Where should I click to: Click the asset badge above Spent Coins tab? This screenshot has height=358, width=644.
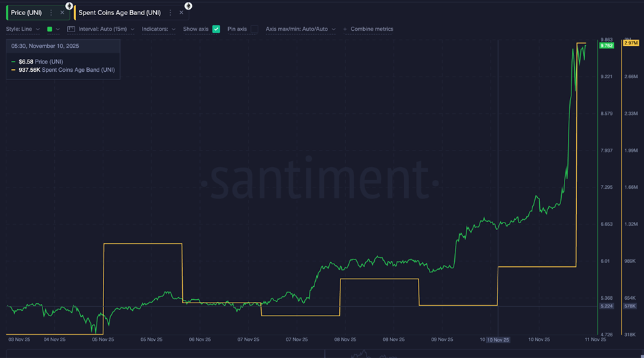tap(188, 5)
